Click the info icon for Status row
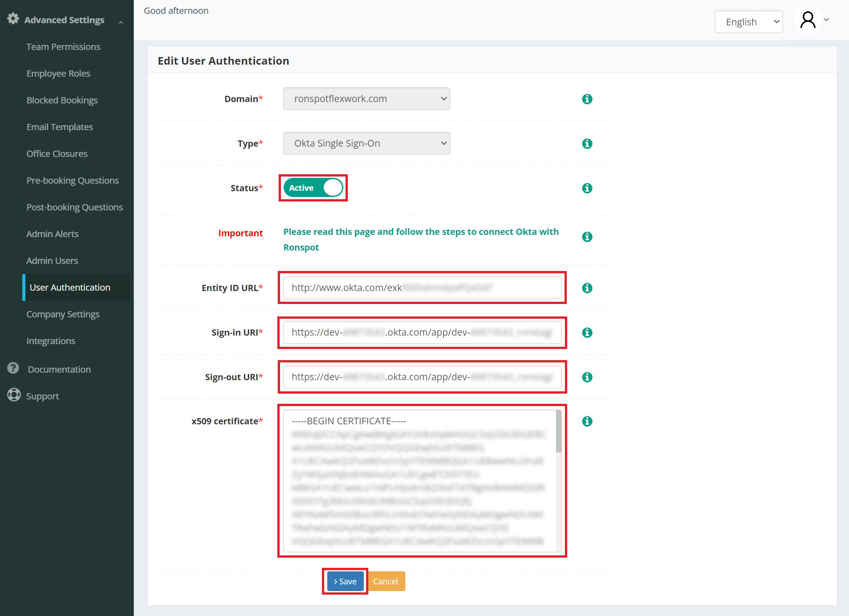Viewport: 849px width, 616px height. [587, 188]
